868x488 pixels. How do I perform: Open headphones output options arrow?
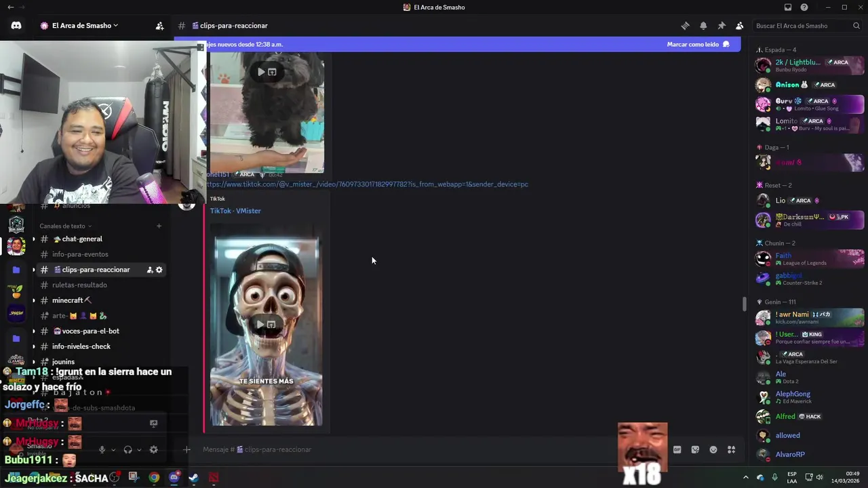coord(139,449)
